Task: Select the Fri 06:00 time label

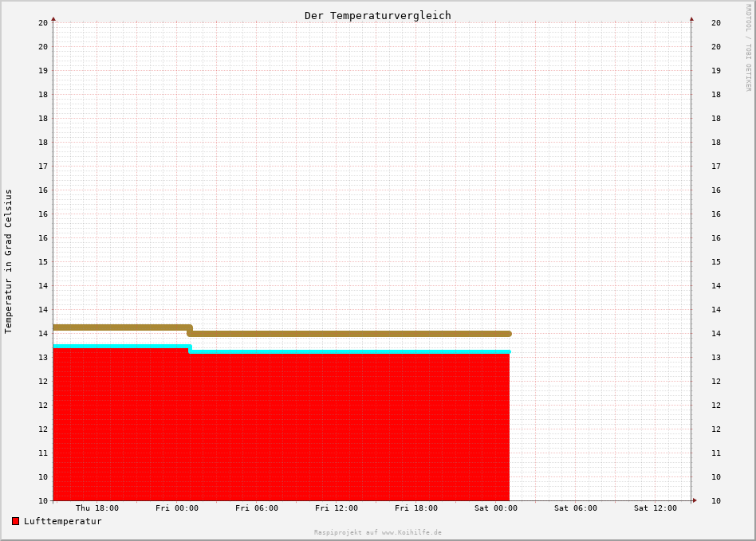Action: click(x=257, y=508)
